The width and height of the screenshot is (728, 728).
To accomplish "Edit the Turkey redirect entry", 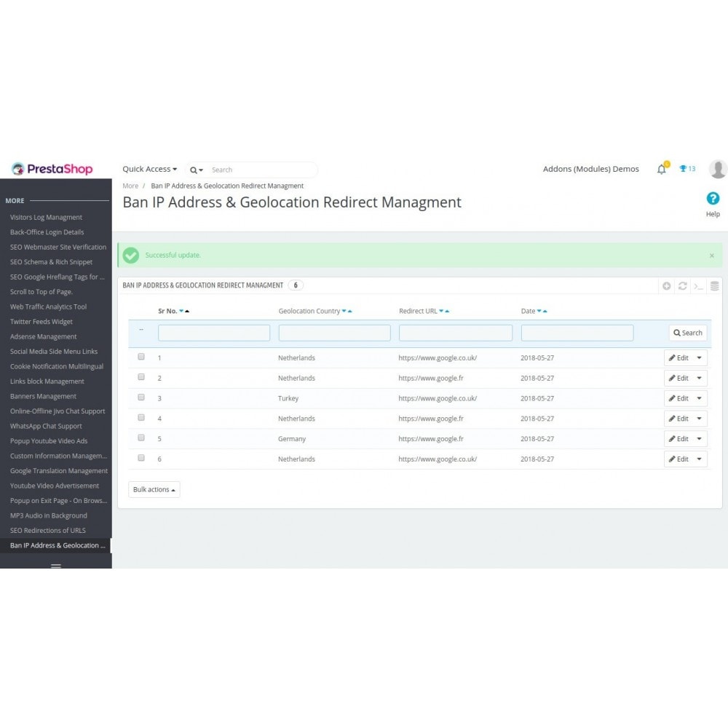I will [678, 398].
